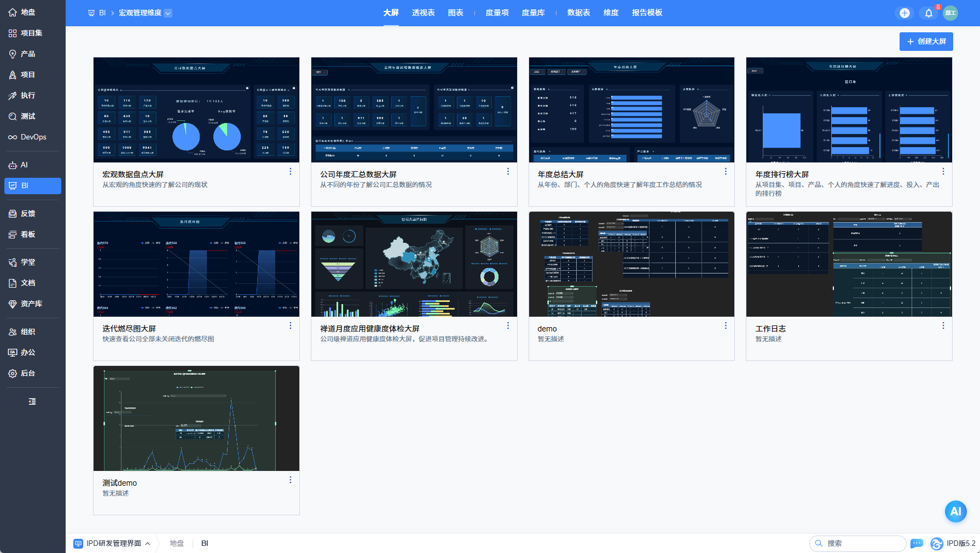Screen dimensions: 980x553
Task: Click the plus quick-create icon in header
Action: coord(904,13)
